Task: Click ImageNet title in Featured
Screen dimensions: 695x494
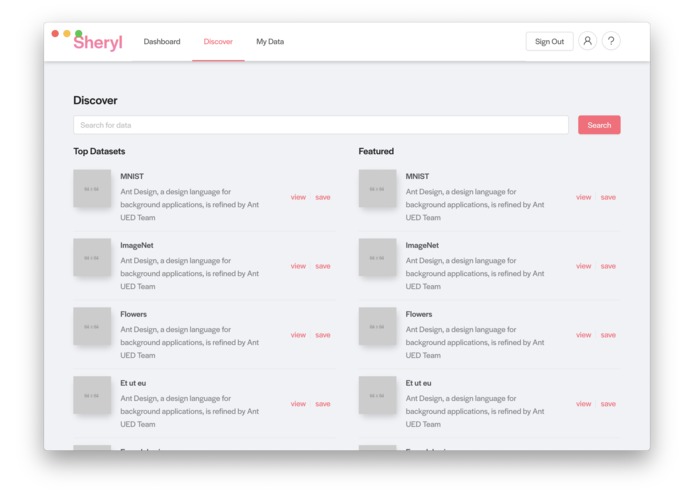Action: [422, 245]
